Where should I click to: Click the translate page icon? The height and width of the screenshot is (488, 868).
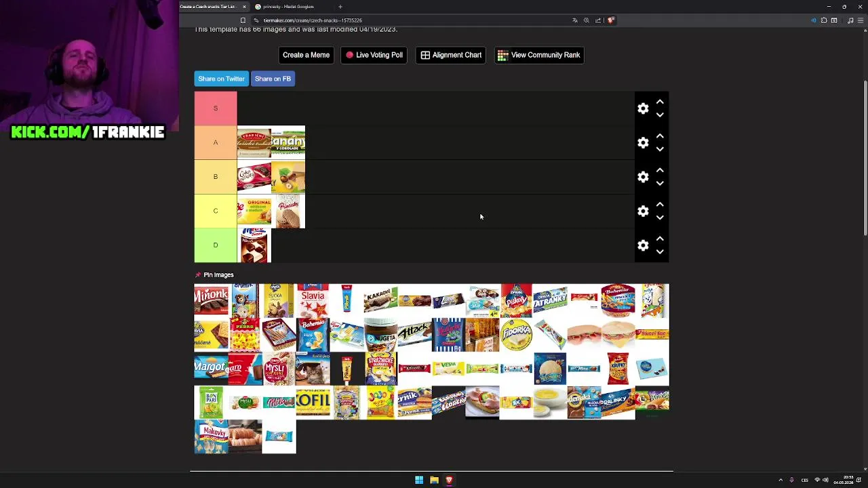click(575, 20)
